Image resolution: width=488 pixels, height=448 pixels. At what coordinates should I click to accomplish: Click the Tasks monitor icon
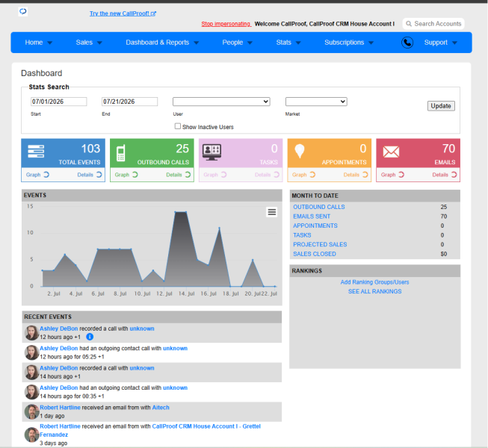point(211,152)
